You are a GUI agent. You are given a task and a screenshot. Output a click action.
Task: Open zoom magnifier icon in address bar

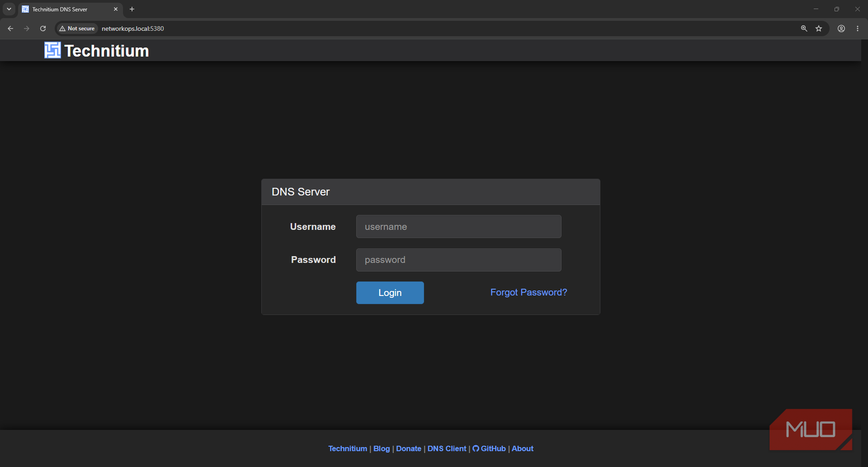click(804, 29)
